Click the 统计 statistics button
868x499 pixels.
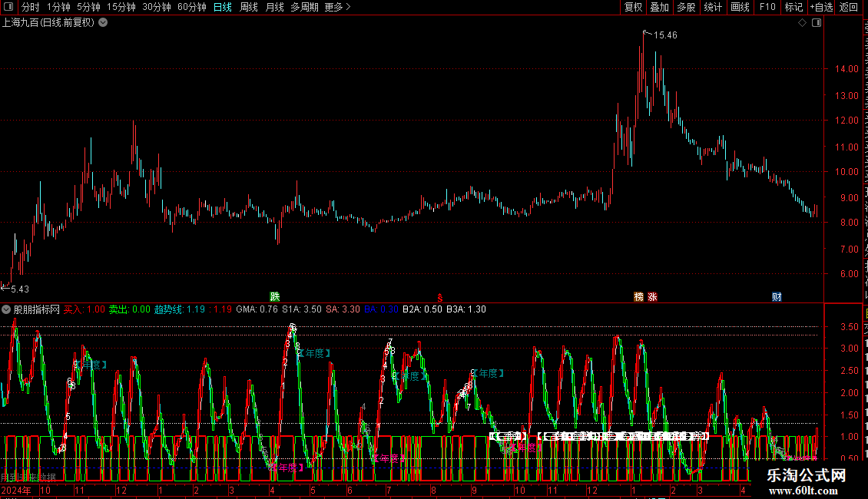click(x=712, y=7)
